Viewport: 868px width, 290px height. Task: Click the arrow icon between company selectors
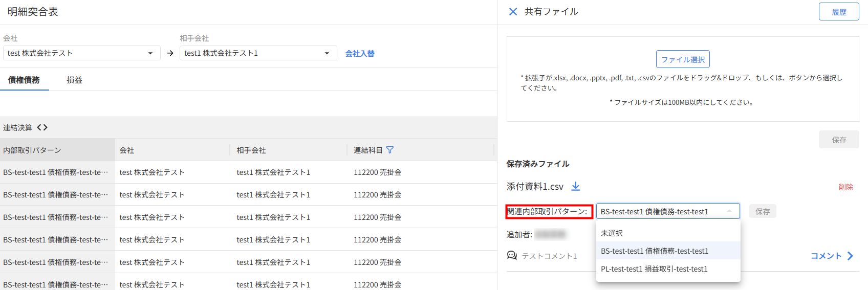[x=170, y=53]
